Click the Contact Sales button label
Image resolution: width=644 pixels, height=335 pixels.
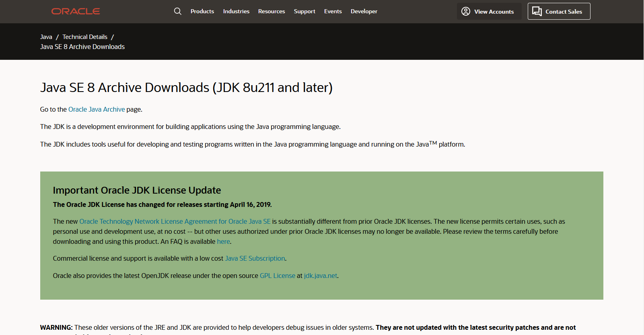[x=564, y=12]
